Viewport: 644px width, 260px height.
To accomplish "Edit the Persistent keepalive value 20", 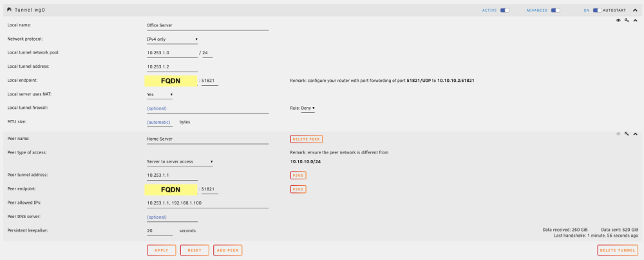I will pyautogui.click(x=160, y=231).
